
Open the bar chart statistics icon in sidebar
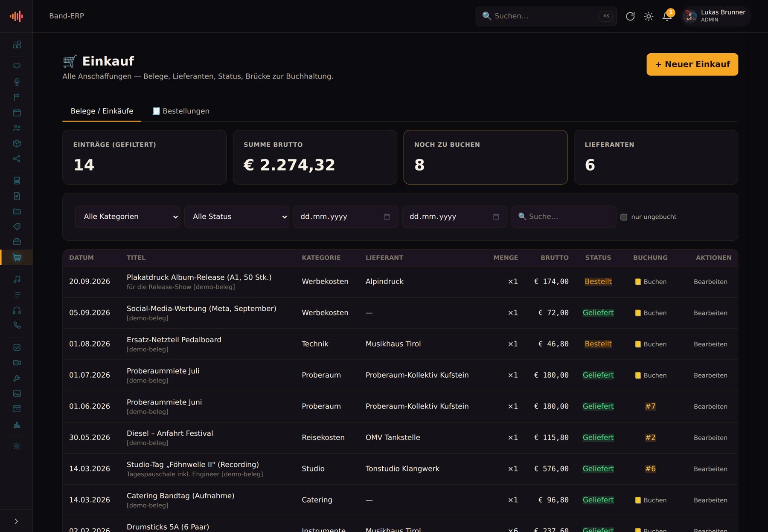coord(17,425)
